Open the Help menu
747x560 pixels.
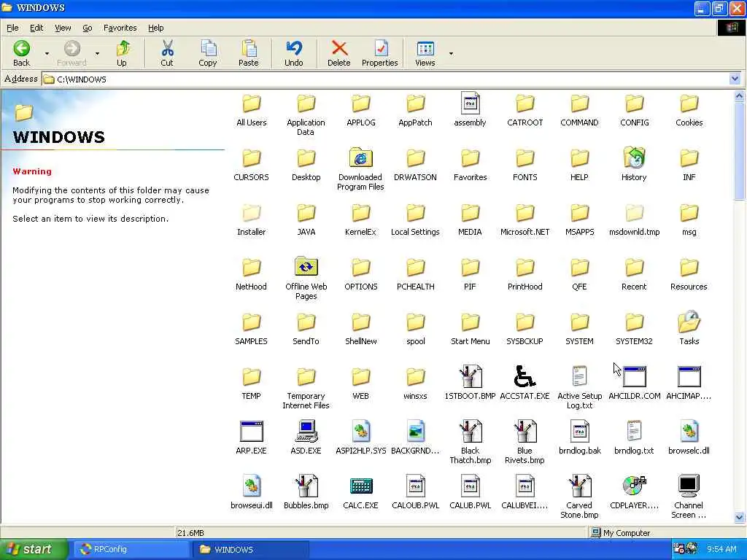pos(156,28)
